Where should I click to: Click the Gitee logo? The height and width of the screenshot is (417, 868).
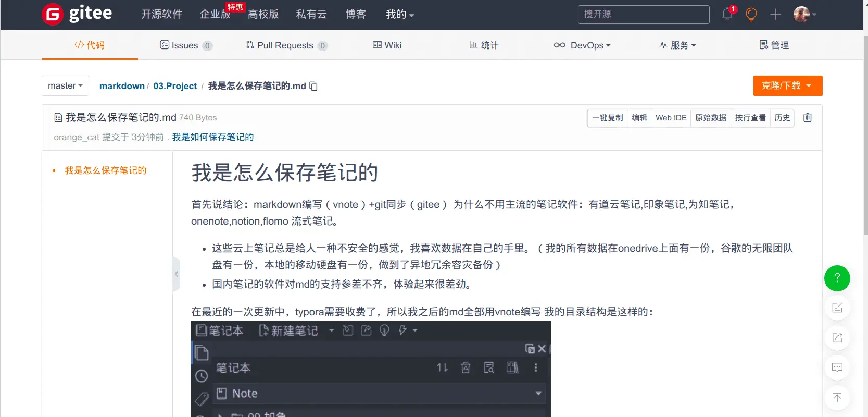pyautogui.click(x=77, y=14)
